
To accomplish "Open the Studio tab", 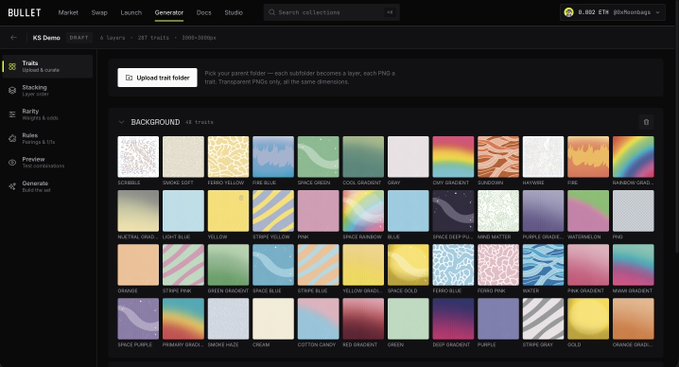I will point(233,13).
